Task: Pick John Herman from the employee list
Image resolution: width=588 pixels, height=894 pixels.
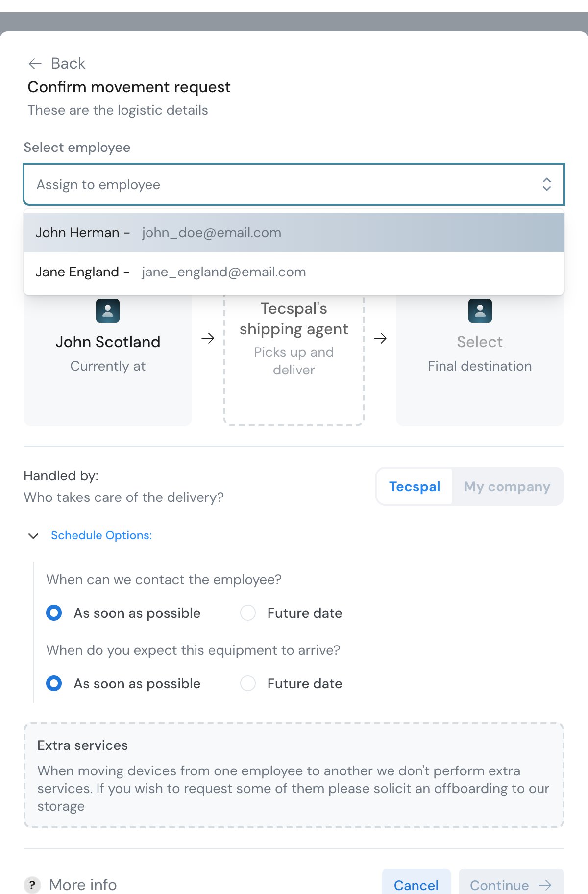Action: [x=294, y=232]
